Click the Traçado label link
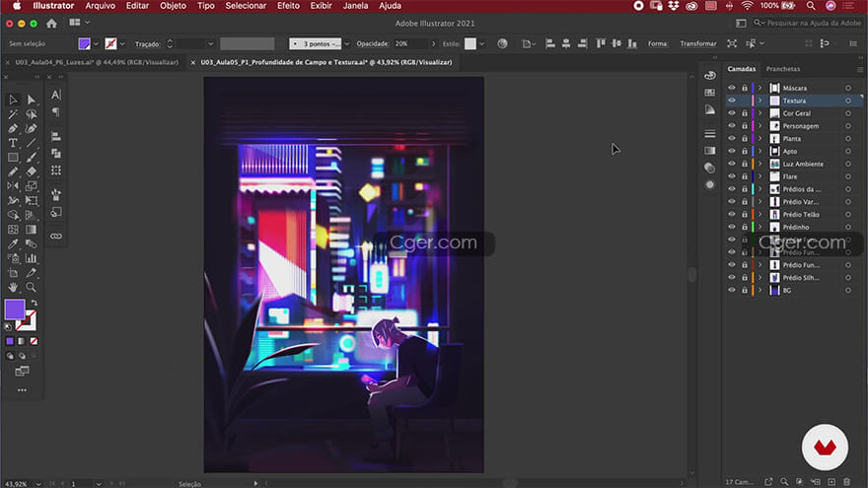Image resolution: width=868 pixels, height=488 pixels. [147, 43]
